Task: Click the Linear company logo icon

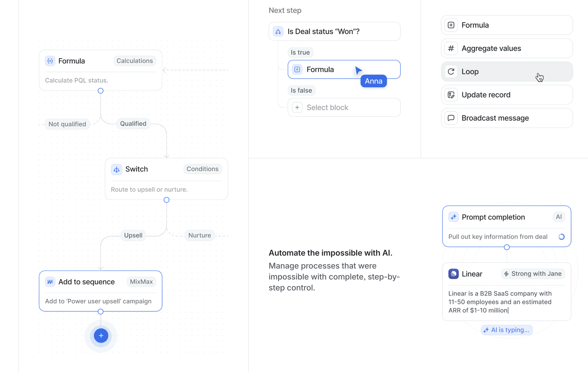Action: (453, 274)
